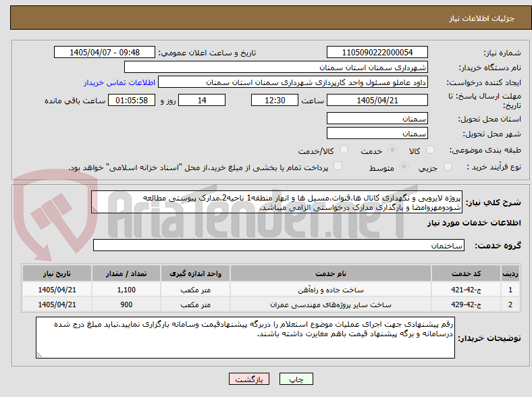Click row number 1 cell

coord(510,290)
